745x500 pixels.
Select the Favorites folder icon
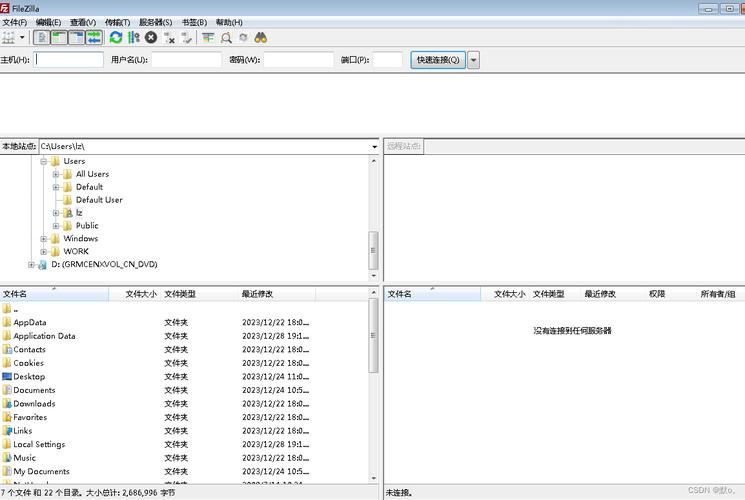7,417
